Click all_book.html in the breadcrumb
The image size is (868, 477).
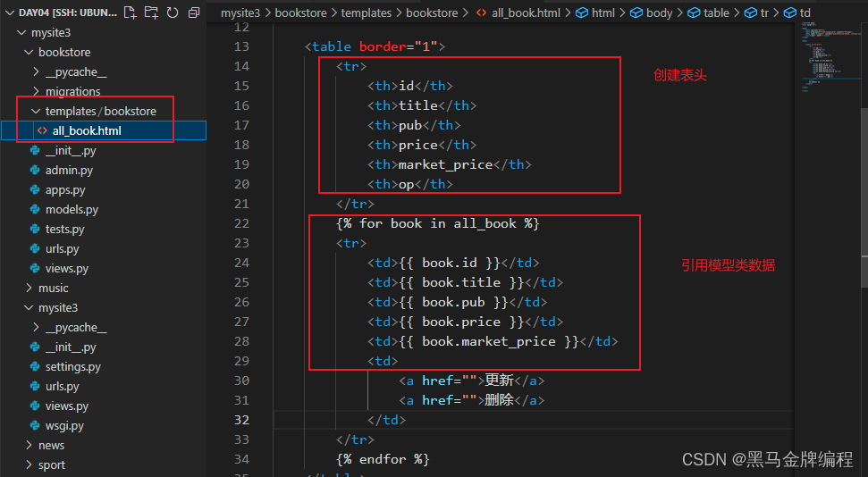526,13
